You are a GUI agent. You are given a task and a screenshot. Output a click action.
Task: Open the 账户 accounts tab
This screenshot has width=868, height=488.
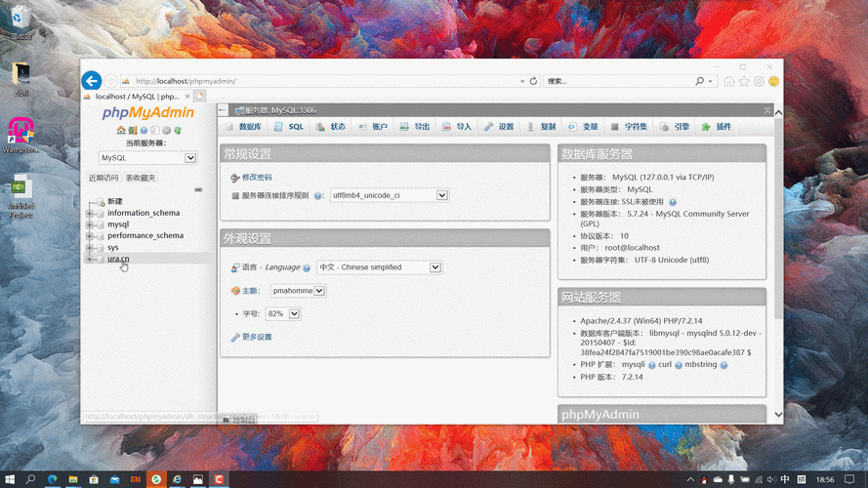[x=373, y=127]
